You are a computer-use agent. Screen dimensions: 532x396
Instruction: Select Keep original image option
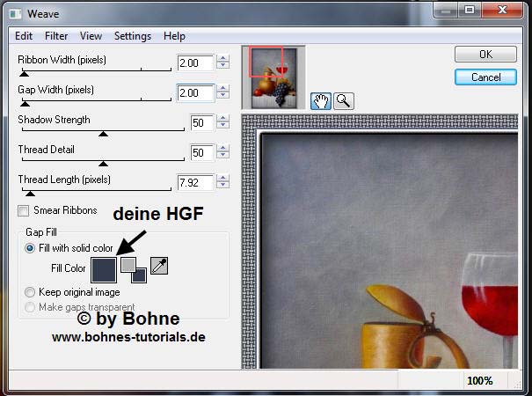31,291
